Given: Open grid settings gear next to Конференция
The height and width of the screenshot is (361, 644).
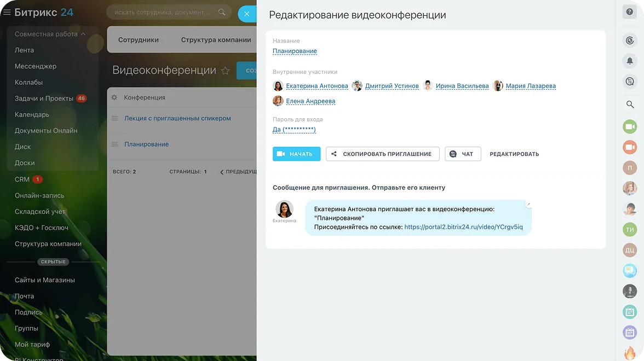Looking at the screenshot, I should (114, 97).
